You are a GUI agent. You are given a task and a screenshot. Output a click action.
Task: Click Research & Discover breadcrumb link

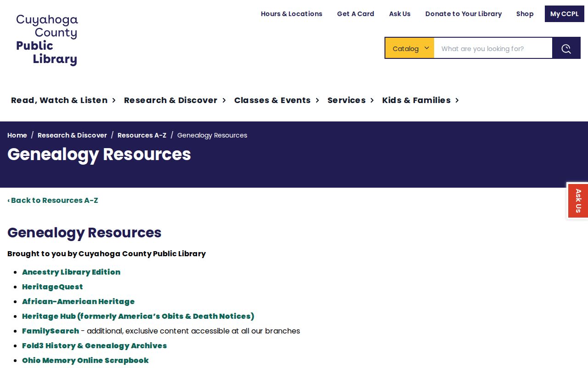(72, 135)
